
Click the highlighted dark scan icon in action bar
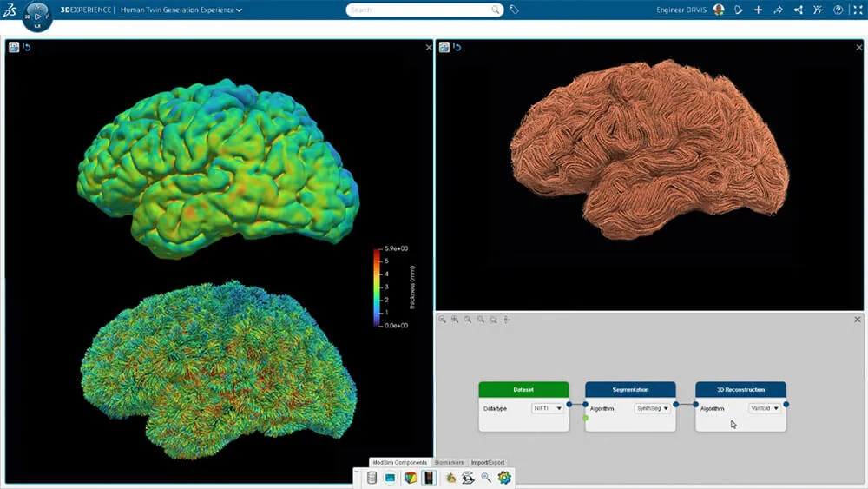[429, 478]
